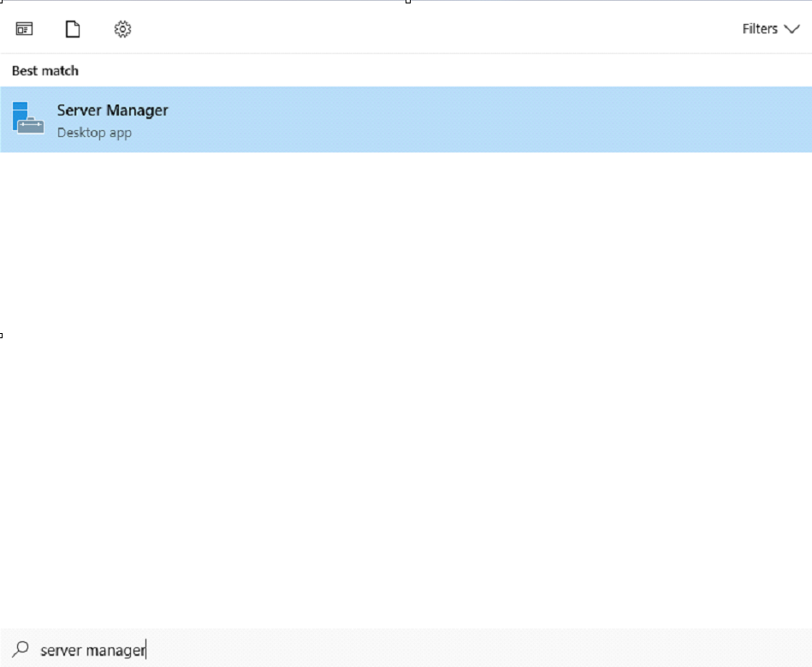
Task: Place cursor at end of search query
Action: pyautogui.click(x=146, y=650)
